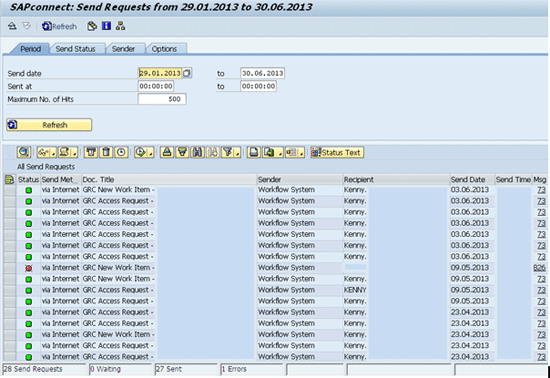Open message link 826

tap(539, 268)
